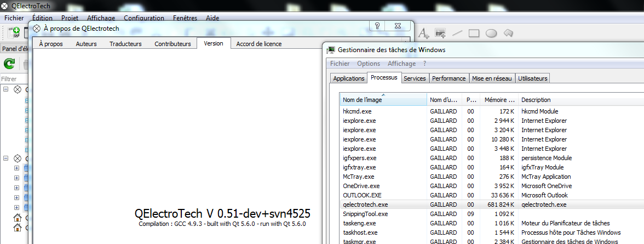Open the Configuration menu
Image resolution: width=644 pixels, height=244 pixels.
pos(144,18)
